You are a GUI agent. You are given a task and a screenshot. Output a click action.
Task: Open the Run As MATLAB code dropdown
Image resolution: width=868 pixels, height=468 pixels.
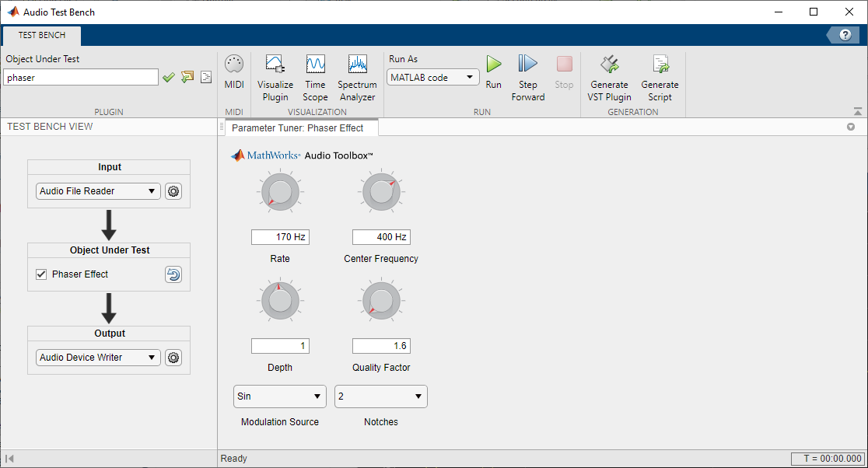click(x=433, y=78)
